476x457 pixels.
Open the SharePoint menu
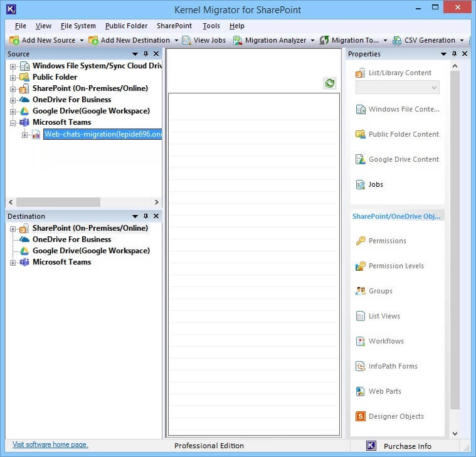pos(174,26)
